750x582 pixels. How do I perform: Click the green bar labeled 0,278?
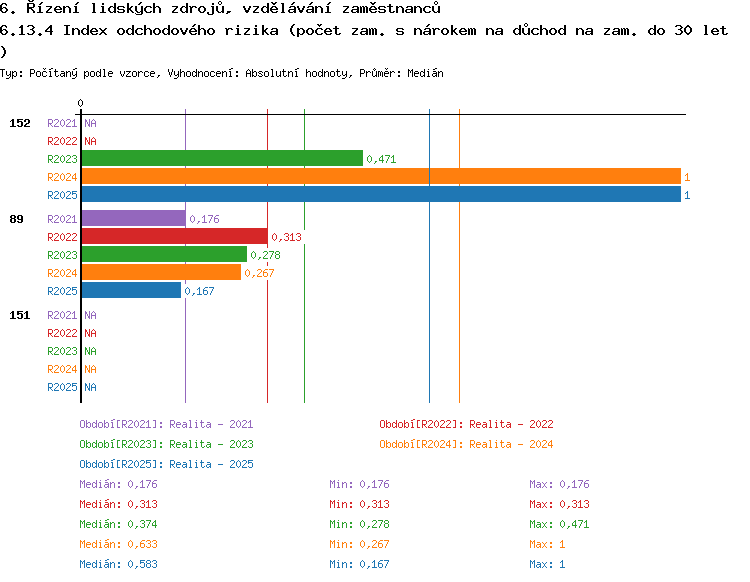[164, 254]
